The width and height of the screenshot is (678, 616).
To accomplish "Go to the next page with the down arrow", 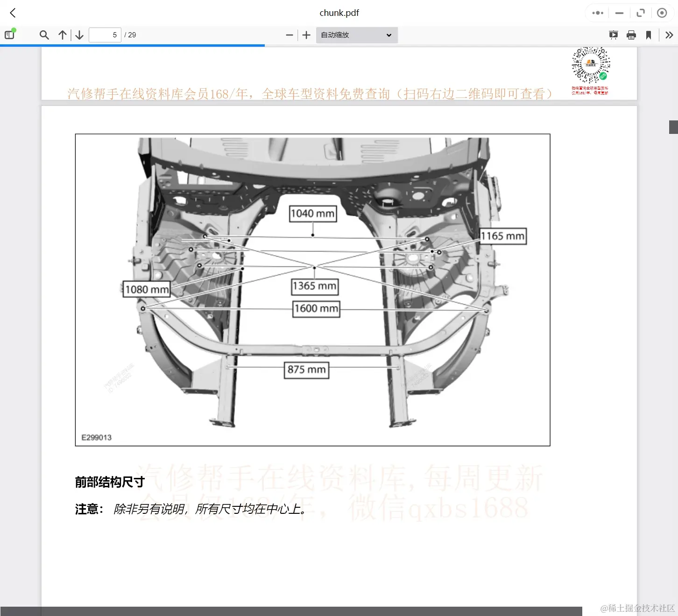I will [79, 35].
